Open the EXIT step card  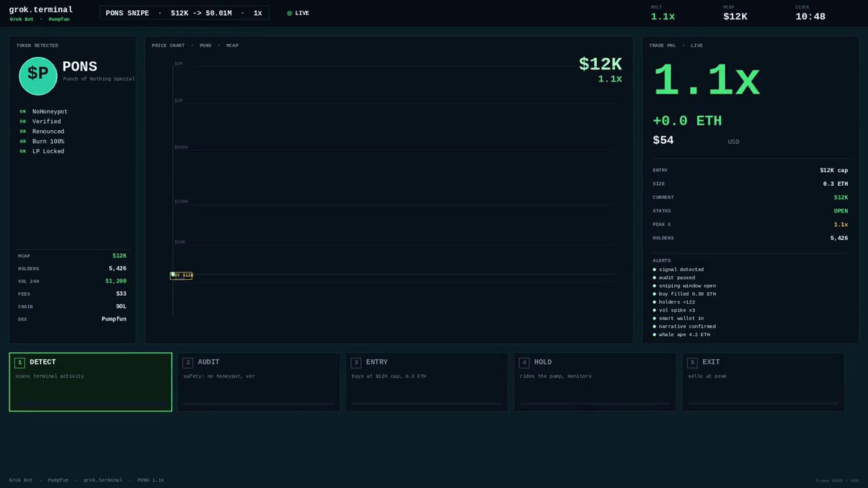[x=763, y=382]
